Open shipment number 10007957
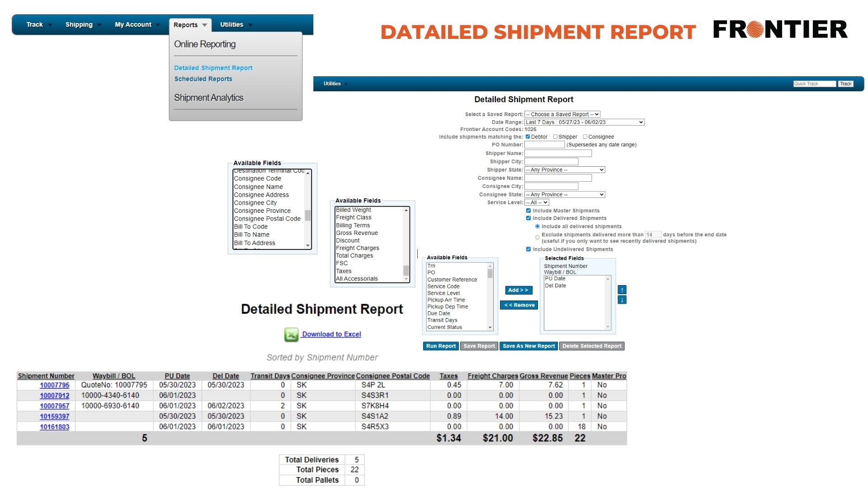 (54, 406)
